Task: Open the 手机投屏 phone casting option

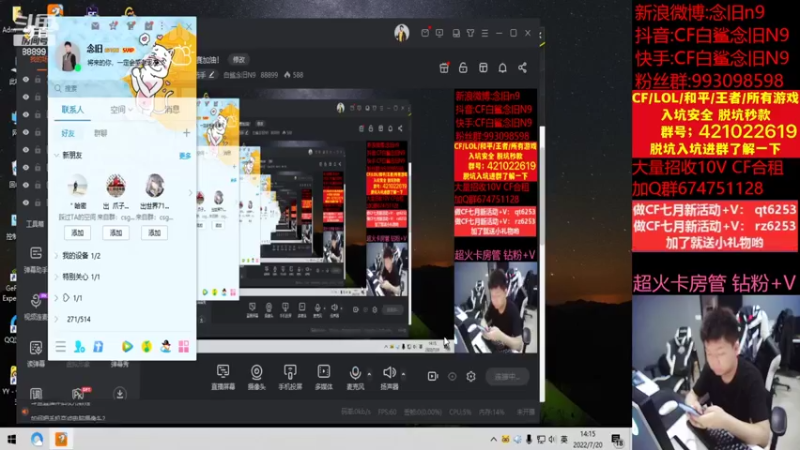Action: pos(290,377)
